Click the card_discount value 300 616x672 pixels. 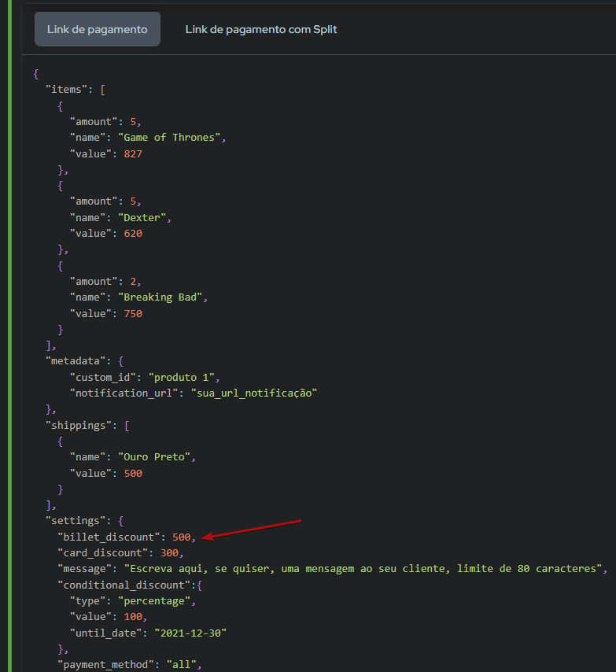click(169, 553)
